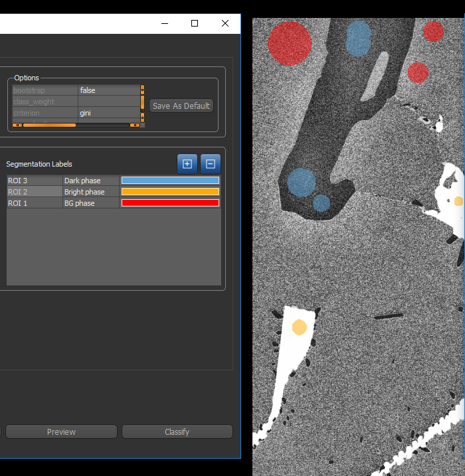Click the options scroll down arrow
The height and width of the screenshot is (476, 465).
(142, 117)
